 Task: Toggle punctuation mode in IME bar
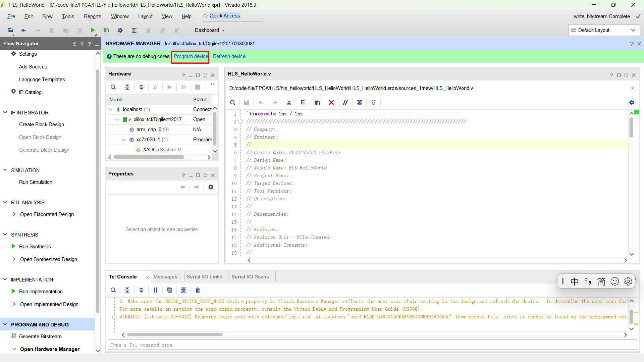588,281
